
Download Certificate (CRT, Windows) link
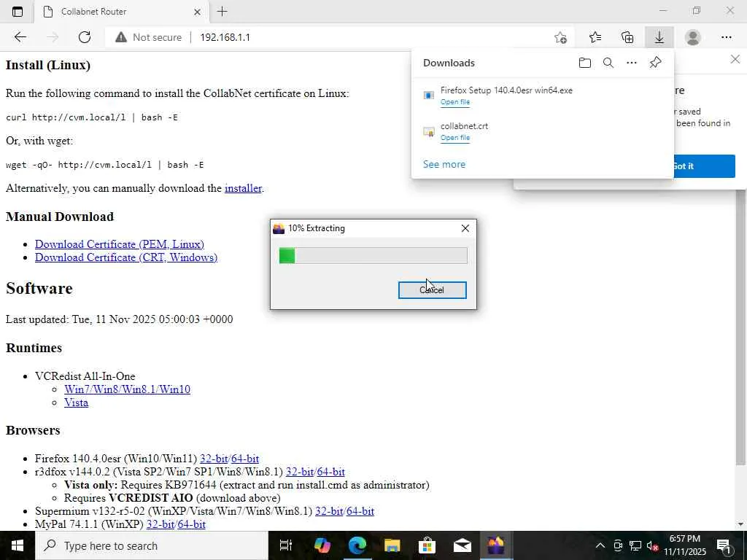click(x=126, y=257)
